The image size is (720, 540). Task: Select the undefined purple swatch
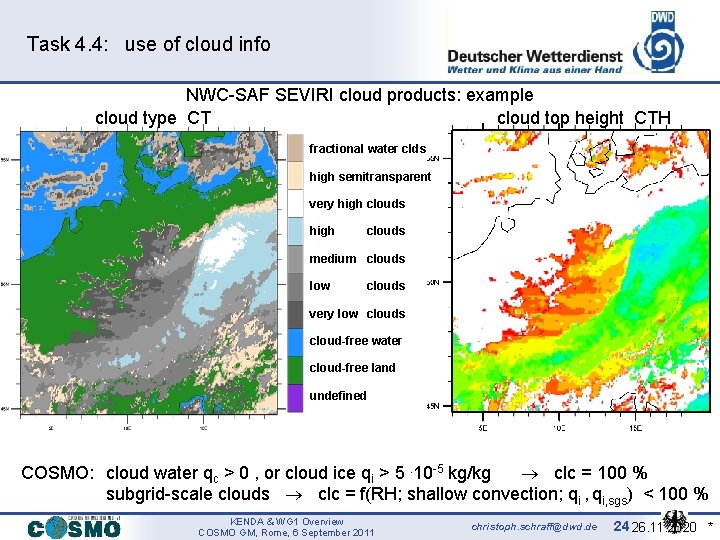tap(295, 398)
